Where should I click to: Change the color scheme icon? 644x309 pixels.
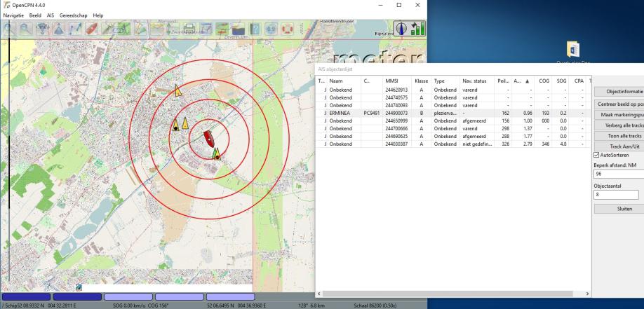tap(238, 29)
